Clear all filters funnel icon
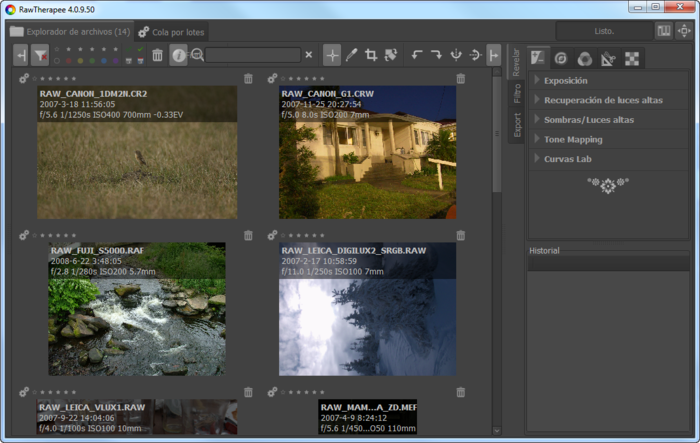The height and width of the screenshot is (443, 700). tap(40, 55)
